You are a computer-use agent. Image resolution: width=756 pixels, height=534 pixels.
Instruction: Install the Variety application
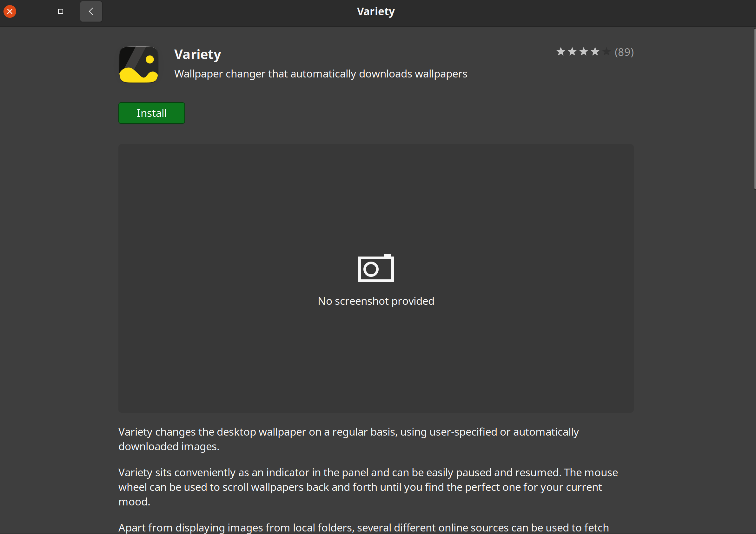pyautogui.click(x=151, y=113)
